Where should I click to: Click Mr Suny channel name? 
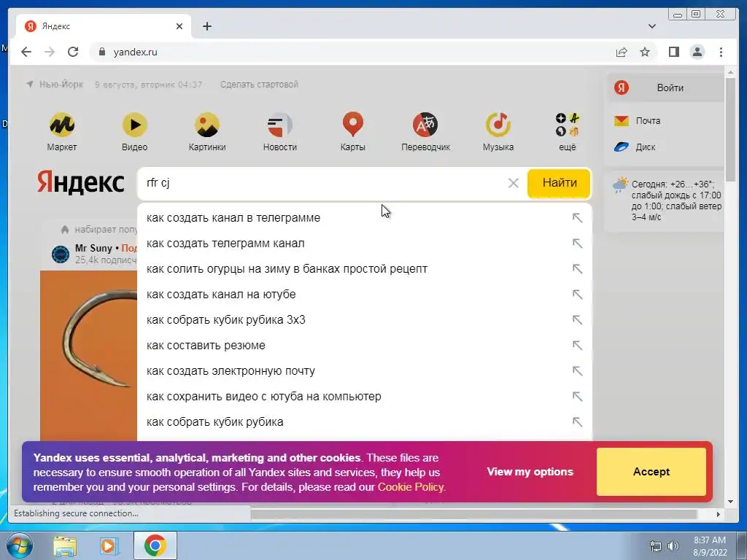pyautogui.click(x=93, y=248)
